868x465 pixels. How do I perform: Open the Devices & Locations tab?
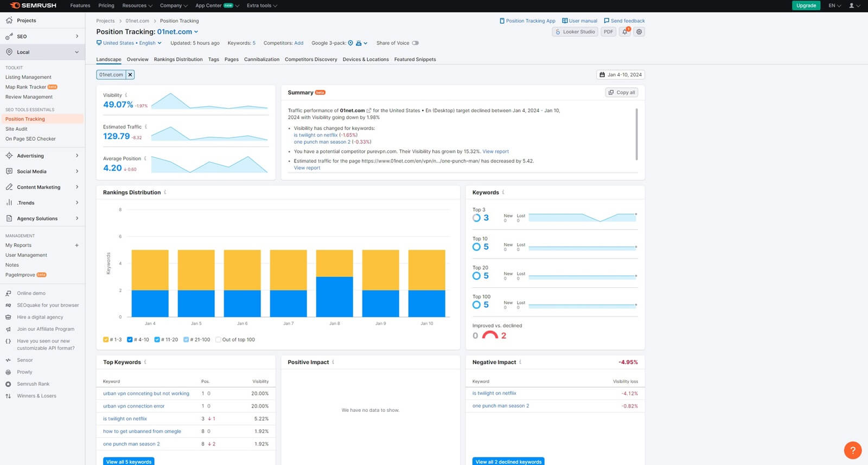[366, 60]
